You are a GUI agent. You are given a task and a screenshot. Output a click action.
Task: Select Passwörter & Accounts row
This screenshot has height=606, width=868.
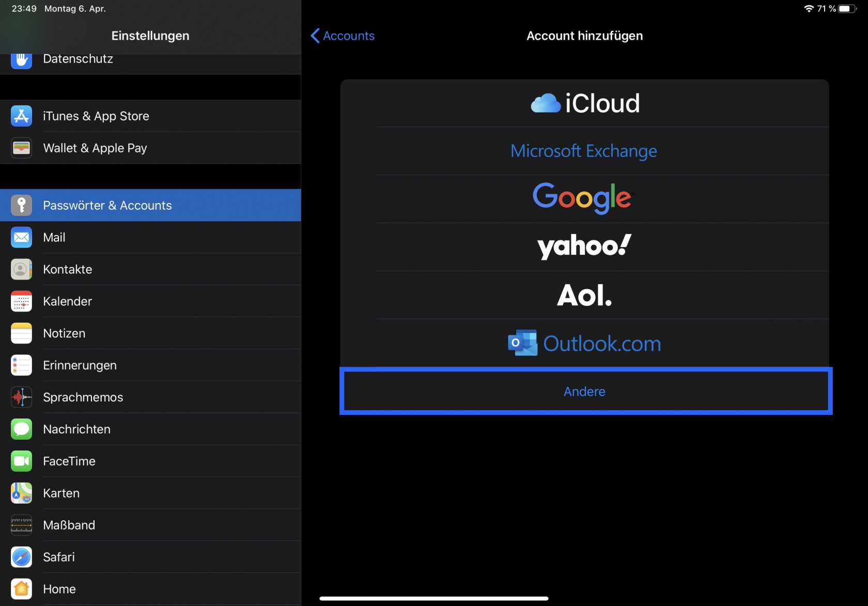[x=150, y=205]
